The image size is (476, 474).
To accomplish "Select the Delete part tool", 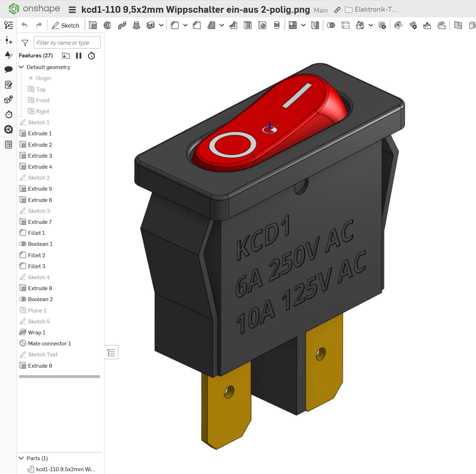I will point(382,25).
